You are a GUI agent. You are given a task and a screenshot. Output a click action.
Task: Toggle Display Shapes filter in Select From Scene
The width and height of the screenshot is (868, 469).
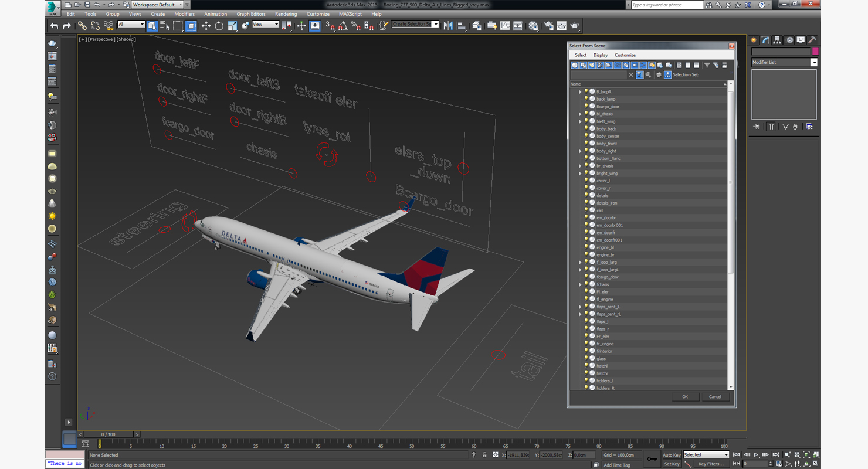click(x=583, y=65)
